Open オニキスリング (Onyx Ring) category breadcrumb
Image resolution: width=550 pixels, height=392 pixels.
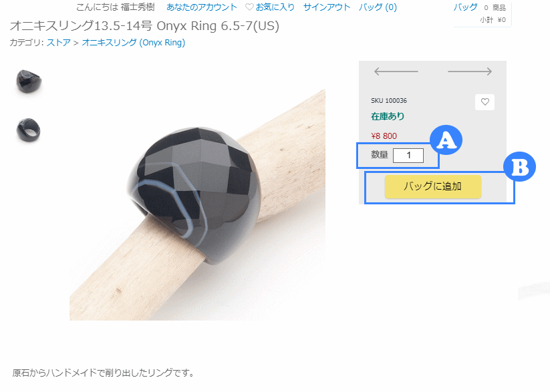pos(133,43)
